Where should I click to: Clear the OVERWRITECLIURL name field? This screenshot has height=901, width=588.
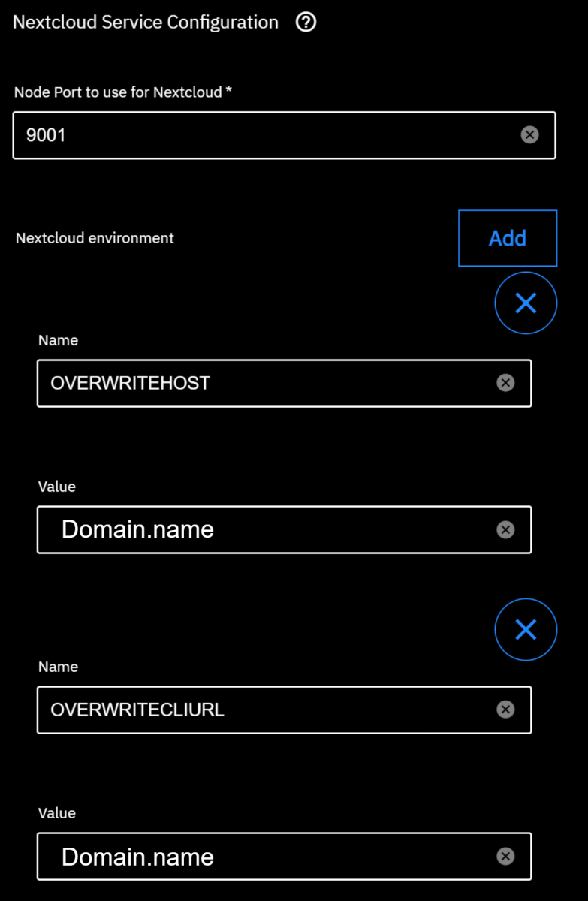(506, 710)
